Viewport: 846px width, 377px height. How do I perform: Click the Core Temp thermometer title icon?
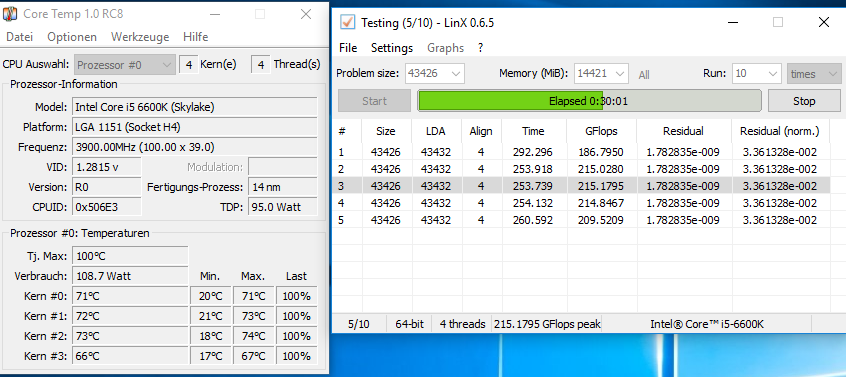(10, 14)
